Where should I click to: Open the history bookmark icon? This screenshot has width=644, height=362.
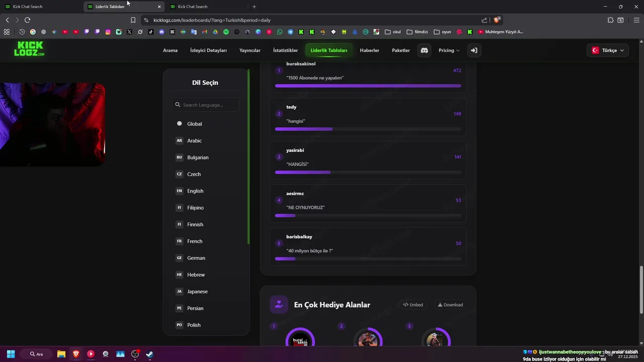(22, 32)
